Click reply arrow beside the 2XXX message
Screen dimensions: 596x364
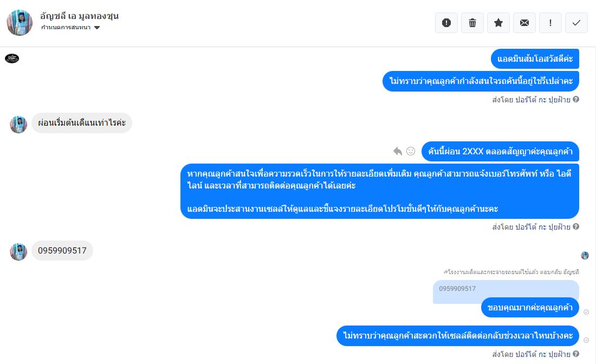(398, 151)
